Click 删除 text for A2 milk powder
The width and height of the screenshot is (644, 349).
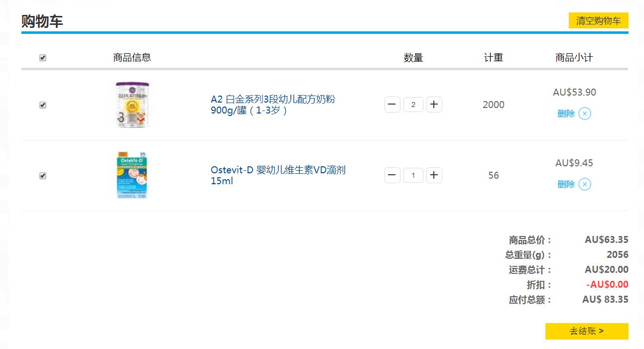[566, 114]
